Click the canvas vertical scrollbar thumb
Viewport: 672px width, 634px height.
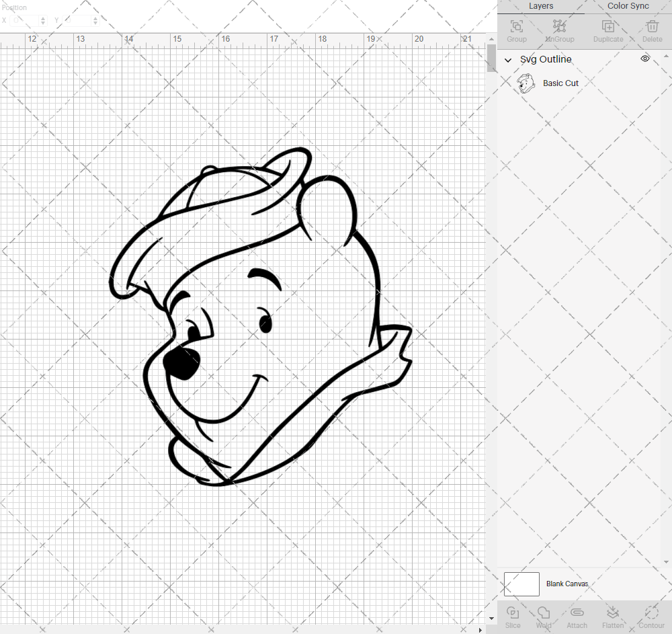coord(491,58)
